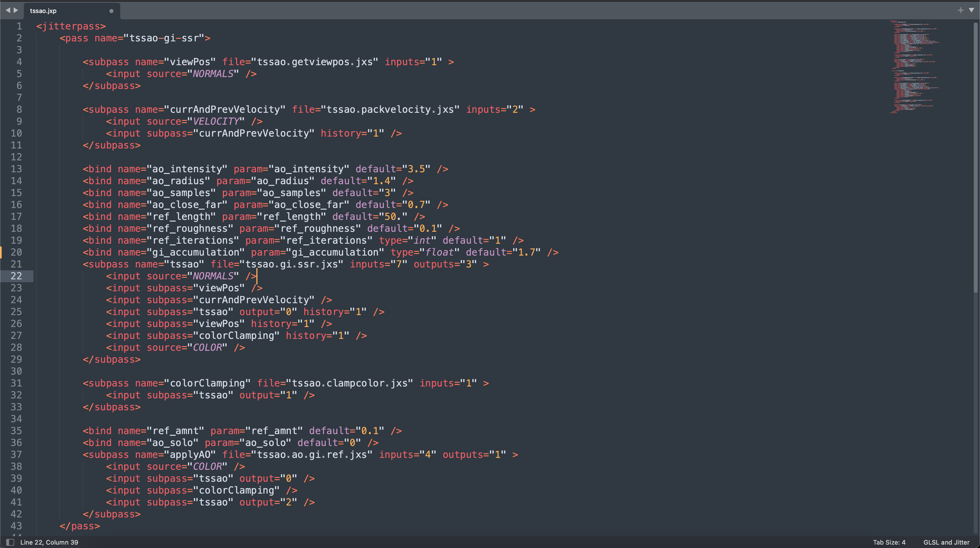Click the closing </pass> tag
The image size is (980, 548).
coord(79,526)
